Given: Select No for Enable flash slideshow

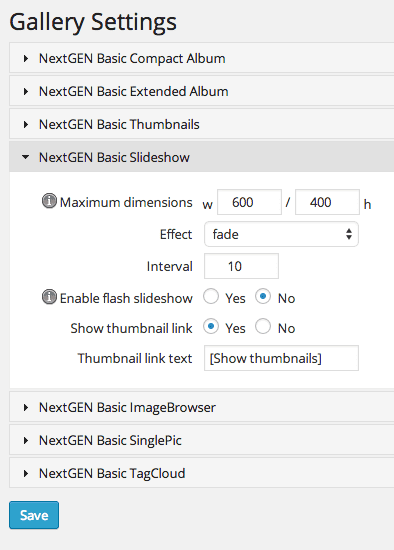Looking at the screenshot, I should (x=263, y=296).
